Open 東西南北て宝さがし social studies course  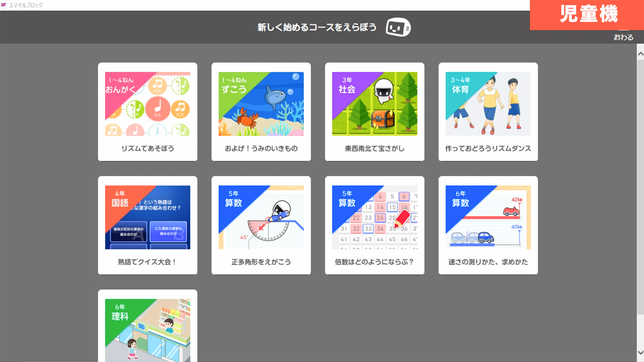[x=374, y=111]
